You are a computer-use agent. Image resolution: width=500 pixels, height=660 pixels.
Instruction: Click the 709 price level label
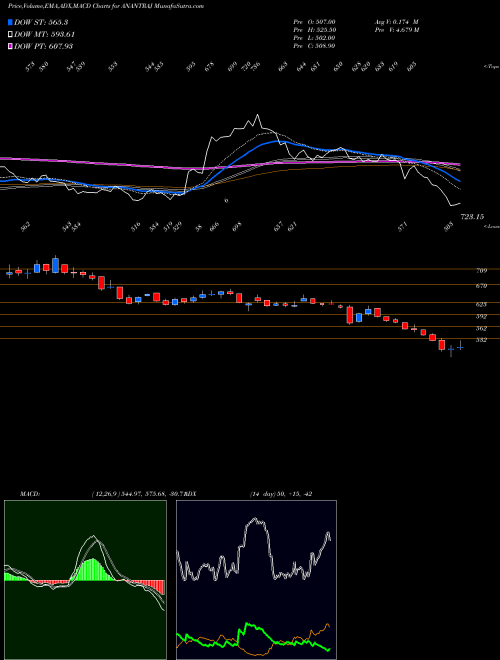coord(481,271)
